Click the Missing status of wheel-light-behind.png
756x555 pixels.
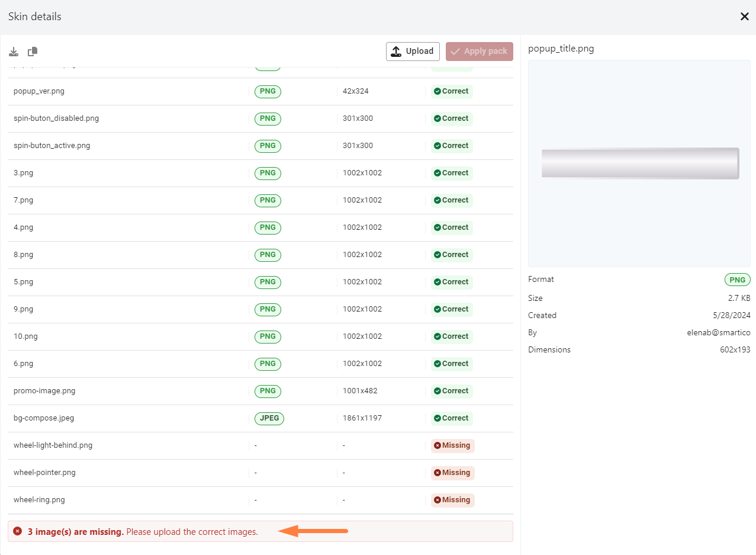click(x=452, y=445)
